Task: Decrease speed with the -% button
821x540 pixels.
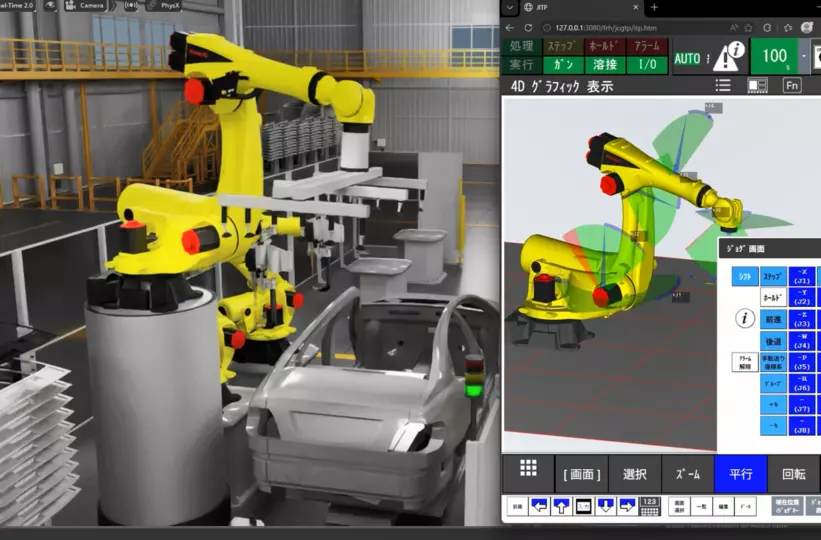Action: click(773, 426)
